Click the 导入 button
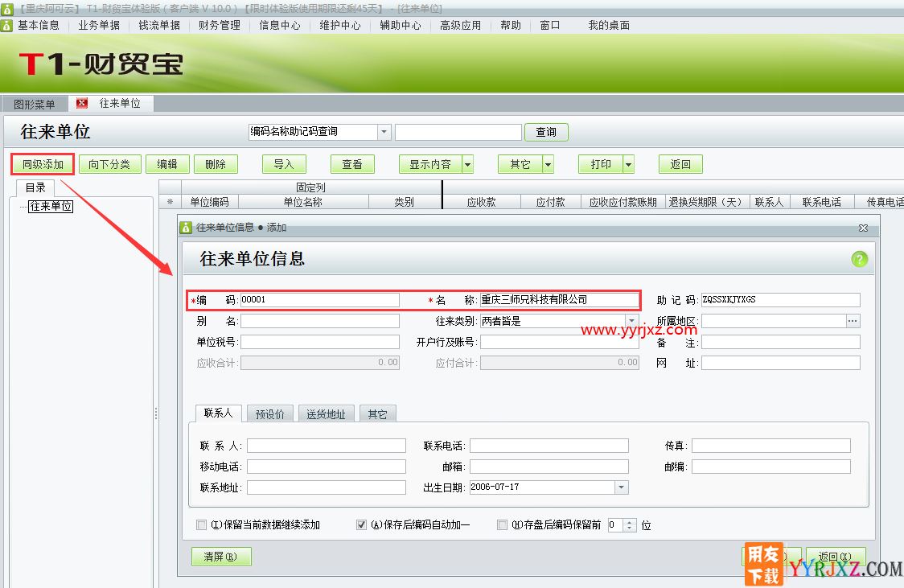This screenshot has width=904, height=588. click(x=284, y=164)
